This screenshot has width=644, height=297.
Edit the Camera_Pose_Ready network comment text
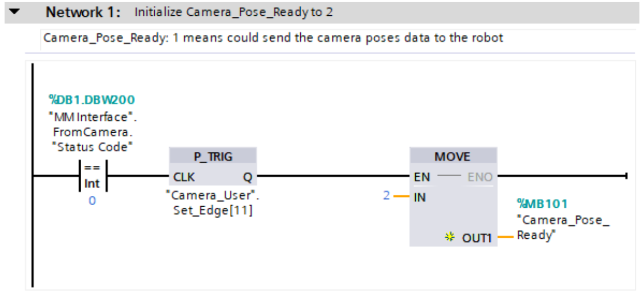tap(273, 38)
